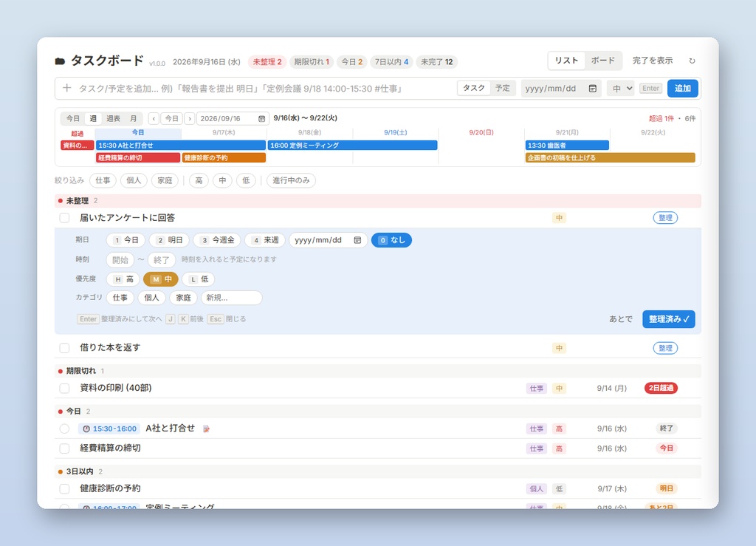The height and width of the screenshot is (546, 756).
Task: Open the 経費精算の締切 red calendar bar
Action: [x=138, y=157]
